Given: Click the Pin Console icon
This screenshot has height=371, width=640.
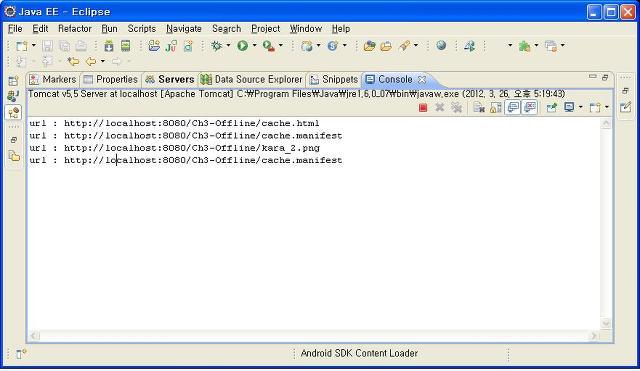Looking at the screenshot, I should (x=551, y=108).
